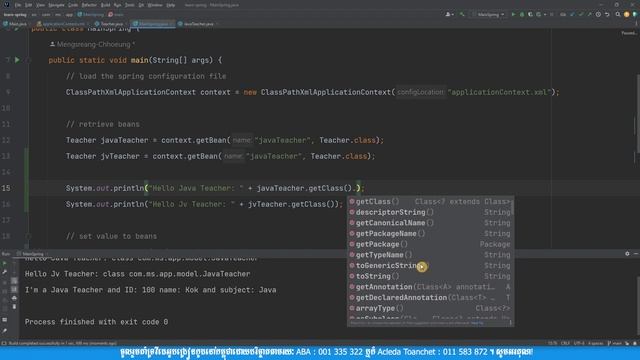The image size is (640, 360).
Task: Open the Help menu
Action: coord(171,5)
